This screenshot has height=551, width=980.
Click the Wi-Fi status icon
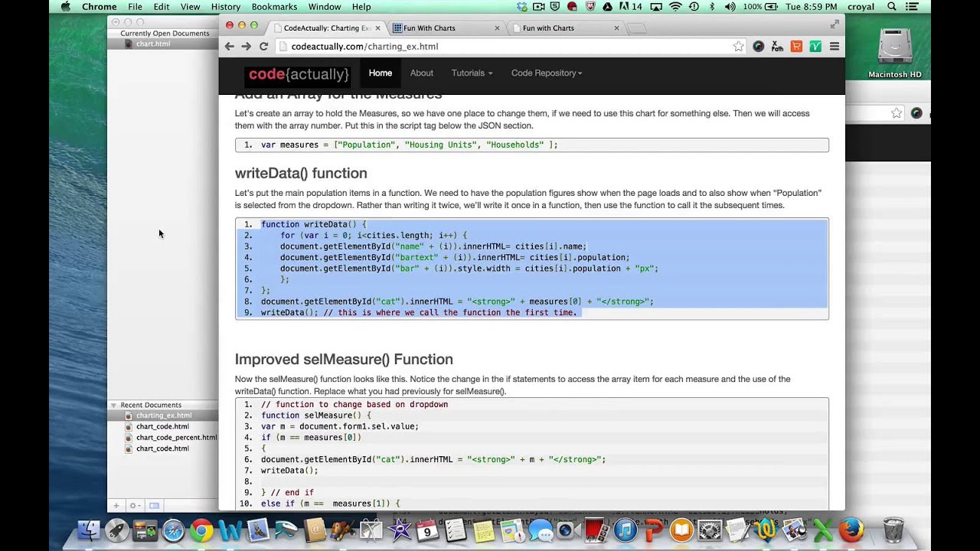click(x=675, y=7)
